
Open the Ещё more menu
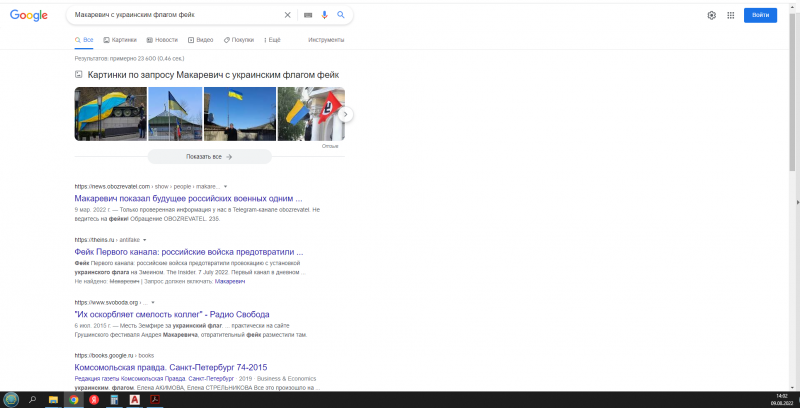(x=272, y=40)
